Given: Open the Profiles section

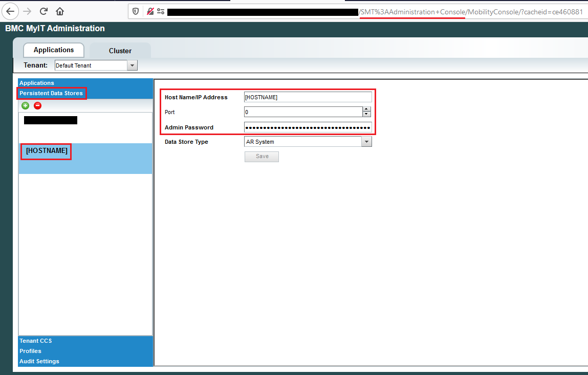Looking at the screenshot, I should [85, 351].
